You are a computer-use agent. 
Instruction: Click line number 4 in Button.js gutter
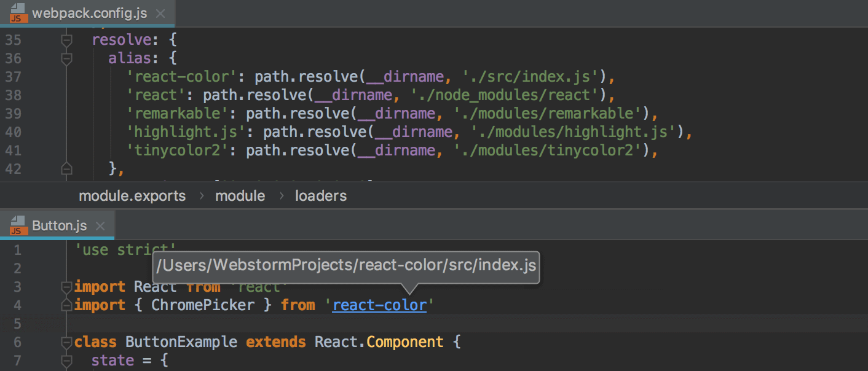[x=17, y=305]
